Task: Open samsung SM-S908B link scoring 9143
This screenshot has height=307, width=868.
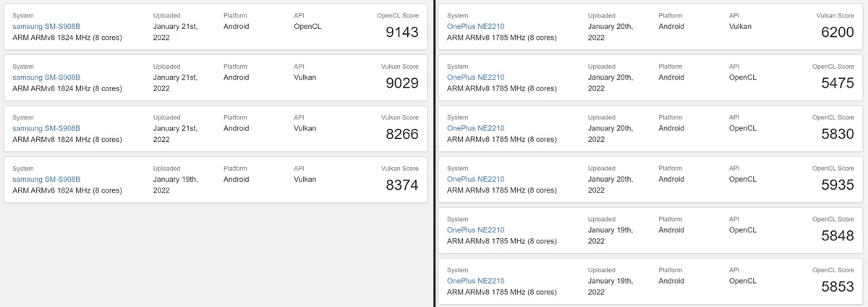Action: point(46,26)
